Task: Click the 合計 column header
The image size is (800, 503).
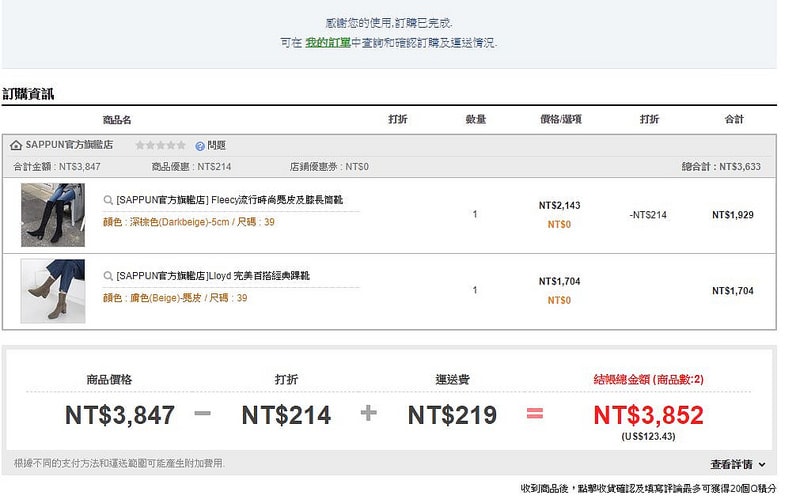Action: [734, 120]
